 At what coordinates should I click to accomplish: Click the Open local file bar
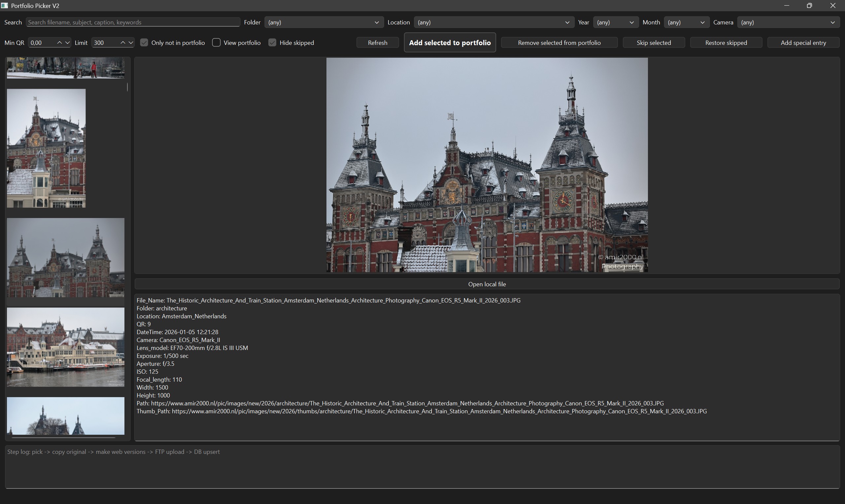pos(487,284)
